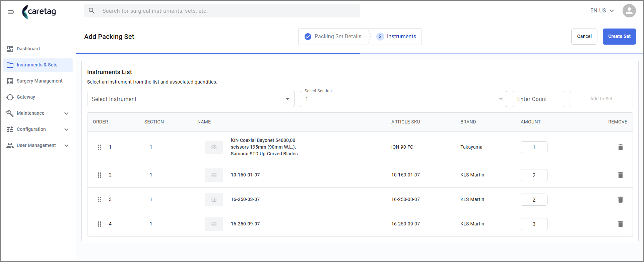Grab drag handle for row 2
The image size is (644, 262).
point(100,175)
